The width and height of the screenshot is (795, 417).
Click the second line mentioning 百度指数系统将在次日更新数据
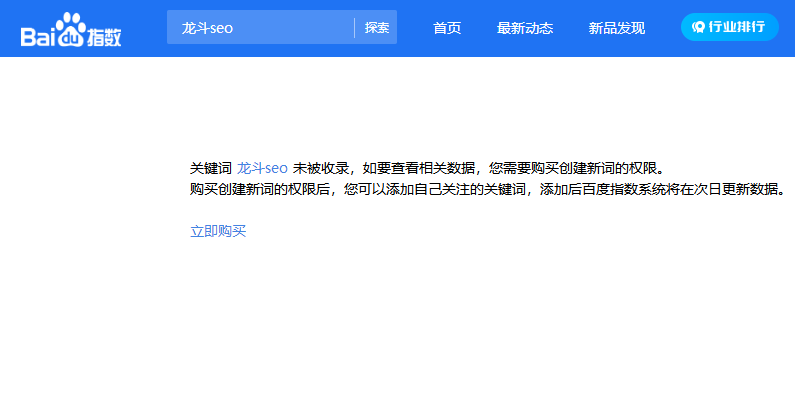click(x=489, y=189)
